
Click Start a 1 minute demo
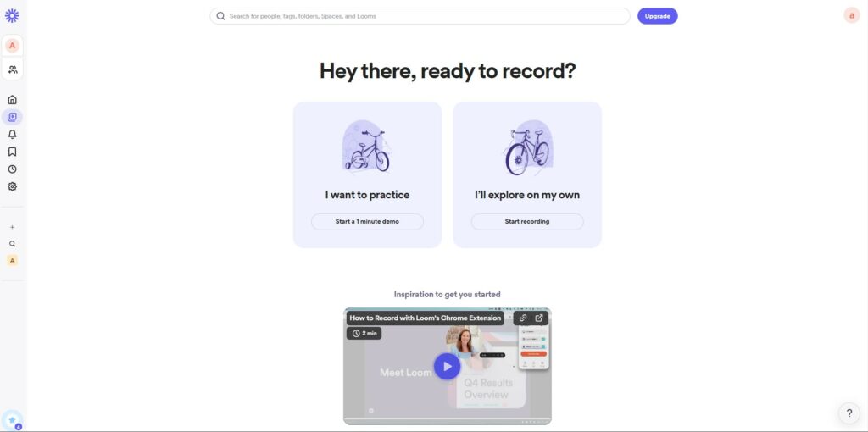click(x=367, y=221)
